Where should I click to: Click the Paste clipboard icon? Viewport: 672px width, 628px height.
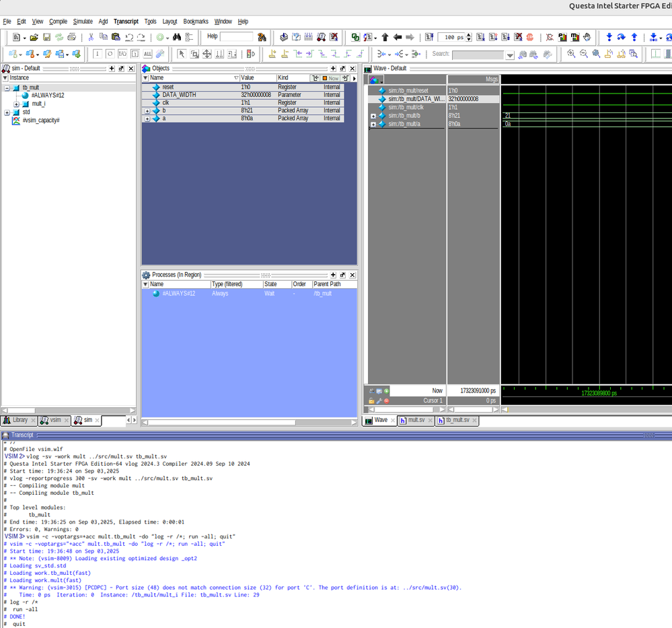116,38
